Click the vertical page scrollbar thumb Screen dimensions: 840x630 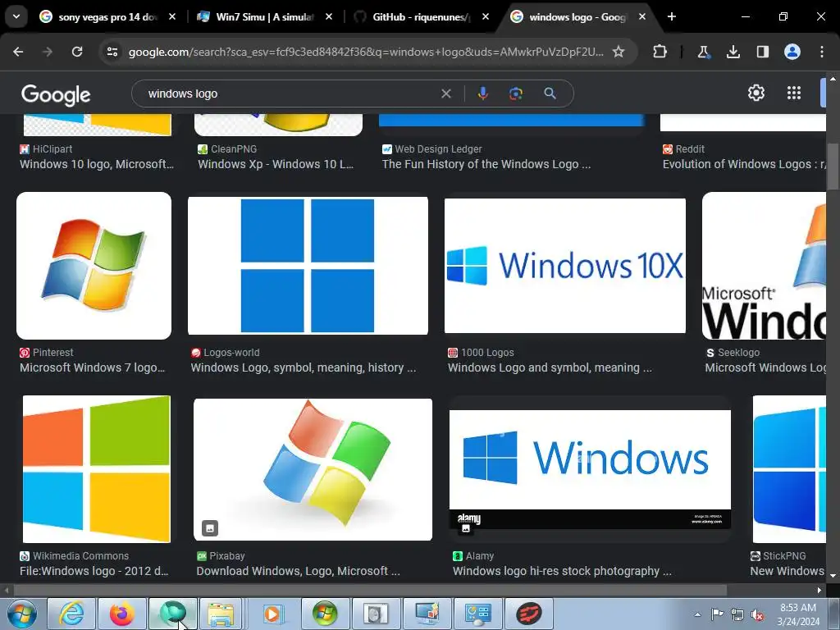tap(833, 166)
